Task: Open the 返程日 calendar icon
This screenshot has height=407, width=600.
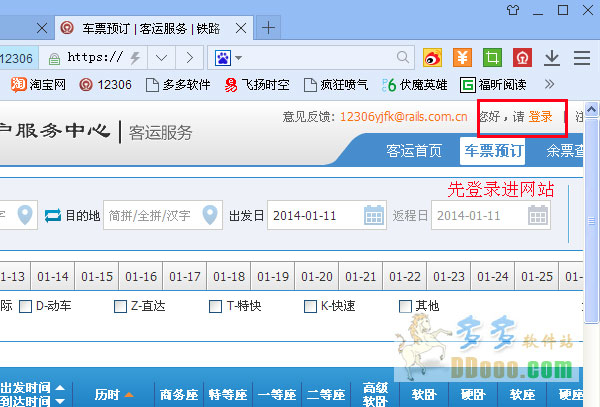Action: (538, 215)
